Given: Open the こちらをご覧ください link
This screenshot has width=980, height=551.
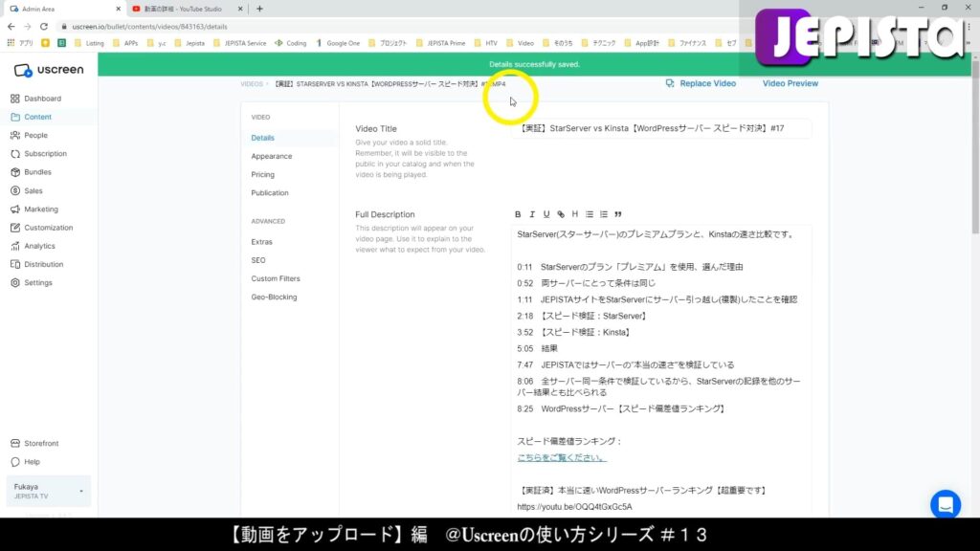Looking at the screenshot, I should pyautogui.click(x=561, y=457).
